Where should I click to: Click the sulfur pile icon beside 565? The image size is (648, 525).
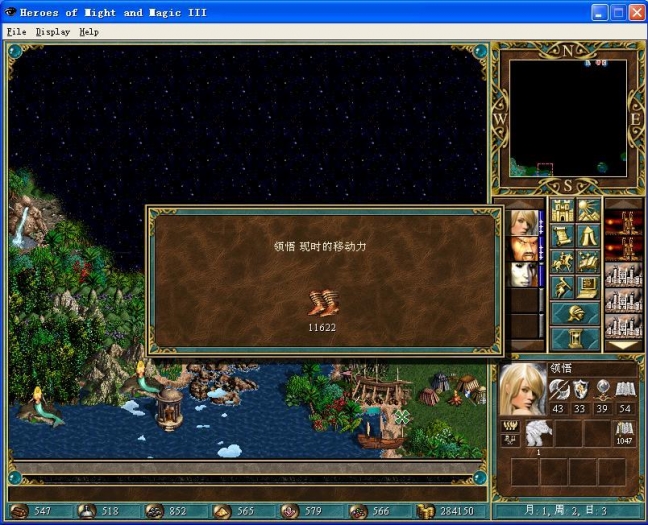tap(222, 511)
